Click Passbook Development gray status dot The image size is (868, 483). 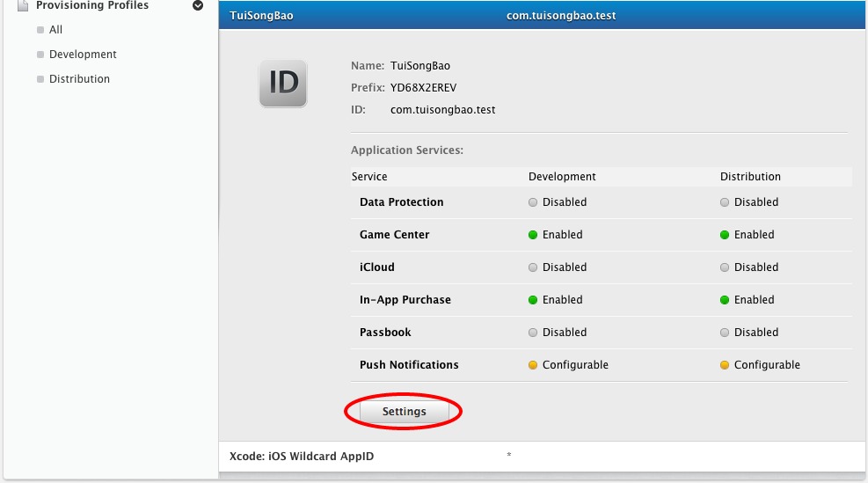533,333
